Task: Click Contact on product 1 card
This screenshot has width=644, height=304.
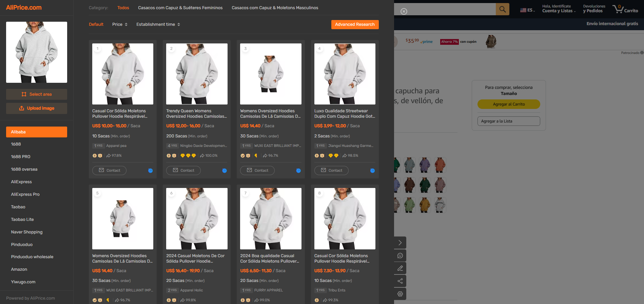Action: point(109,170)
